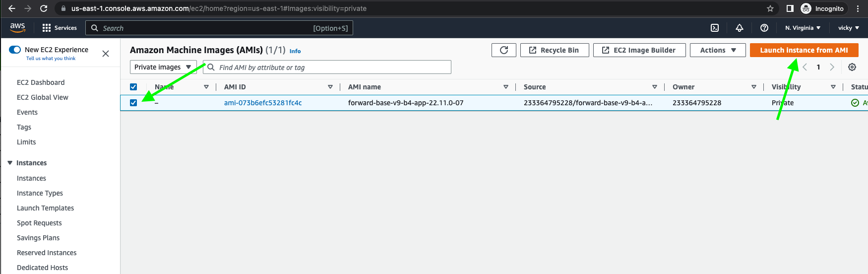Viewport: 868px width, 274px height.
Task: Click the AWS logo home icon
Action: [17, 28]
